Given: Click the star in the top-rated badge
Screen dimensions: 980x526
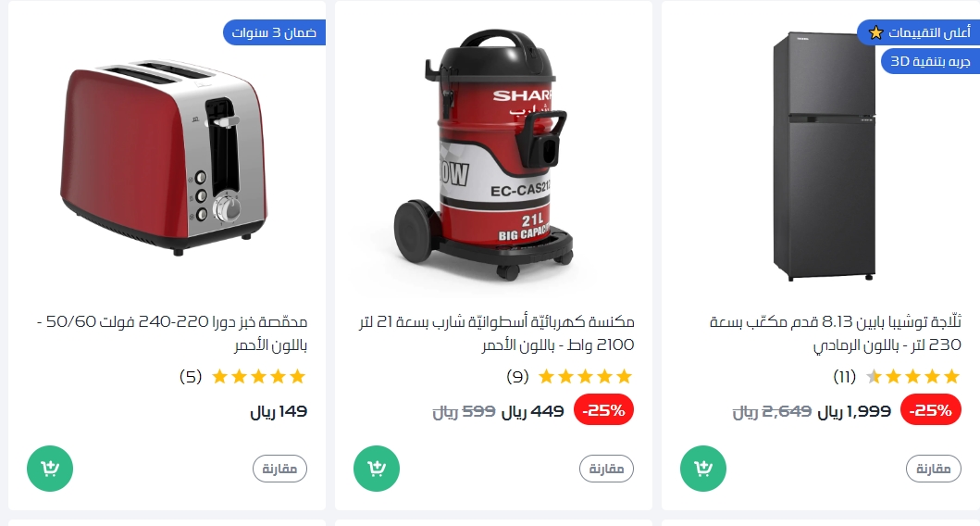Looking at the screenshot, I should click(x=876, y=32).
